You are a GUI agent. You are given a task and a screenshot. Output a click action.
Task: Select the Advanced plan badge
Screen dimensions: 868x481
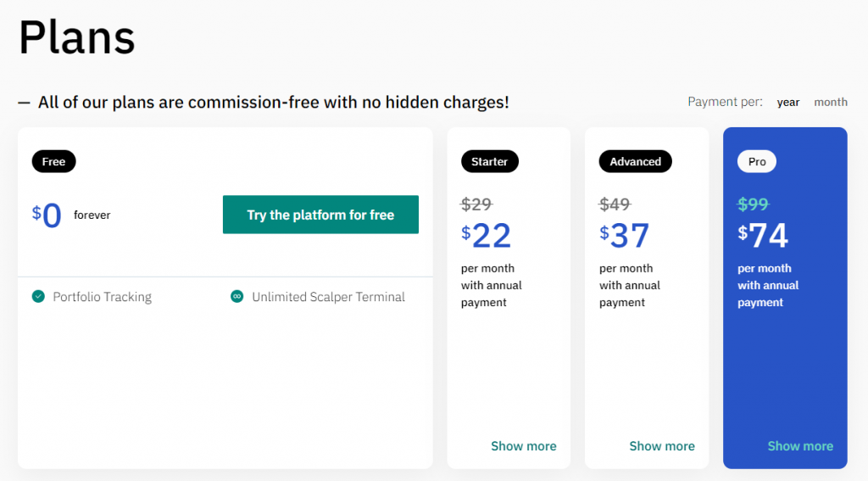click(636, 161)
